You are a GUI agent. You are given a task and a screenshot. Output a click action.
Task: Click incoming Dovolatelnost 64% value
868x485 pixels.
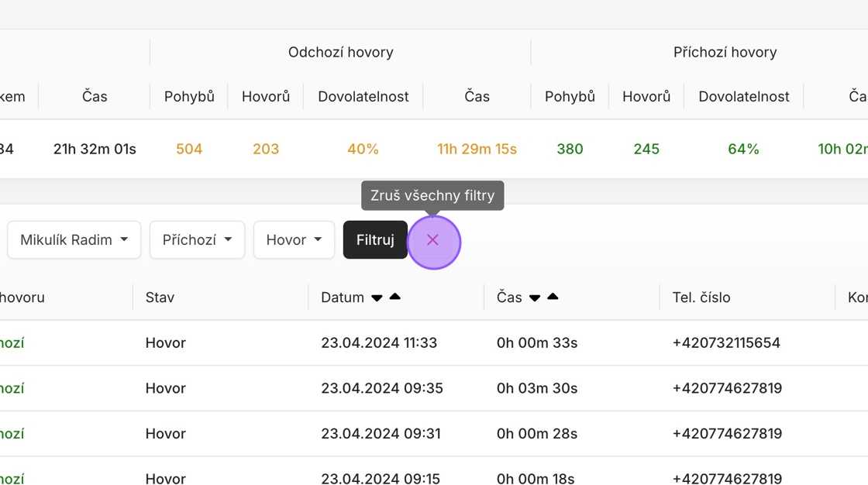click(x=743, y=149)
